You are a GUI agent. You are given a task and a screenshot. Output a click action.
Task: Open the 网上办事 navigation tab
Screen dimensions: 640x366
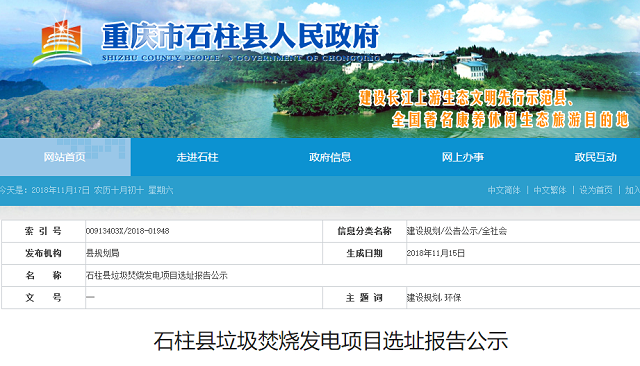[x=462, y=157]
